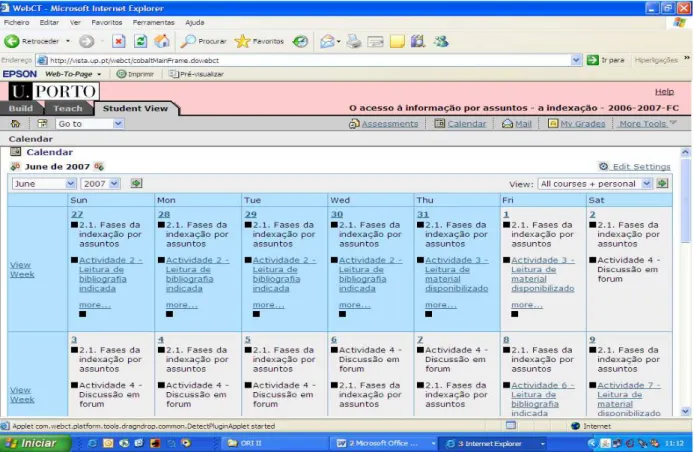Open Internet Explorer taskbar group
The width and height of the screenshot is (694, 452).
pyautogui.click(x=494, y=443)
